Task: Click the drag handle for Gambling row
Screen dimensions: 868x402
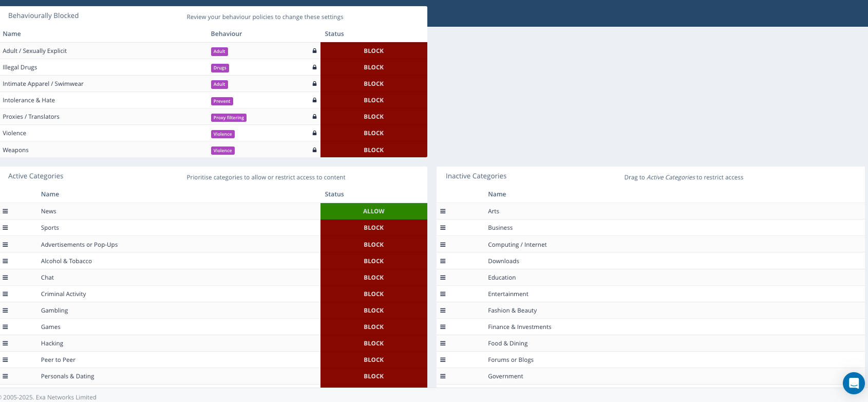Action: pyautogui.click(x=5, y=310)
